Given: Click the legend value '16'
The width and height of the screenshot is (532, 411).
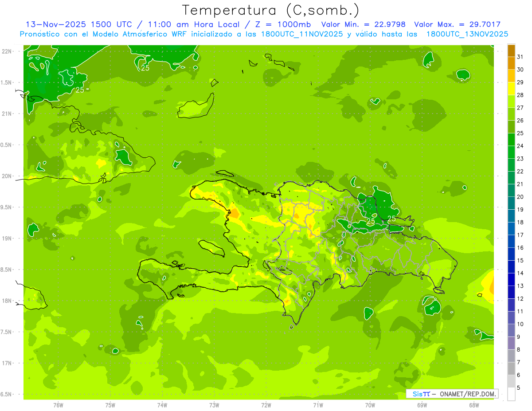Looking at the screenshot, I should (520, 247).
